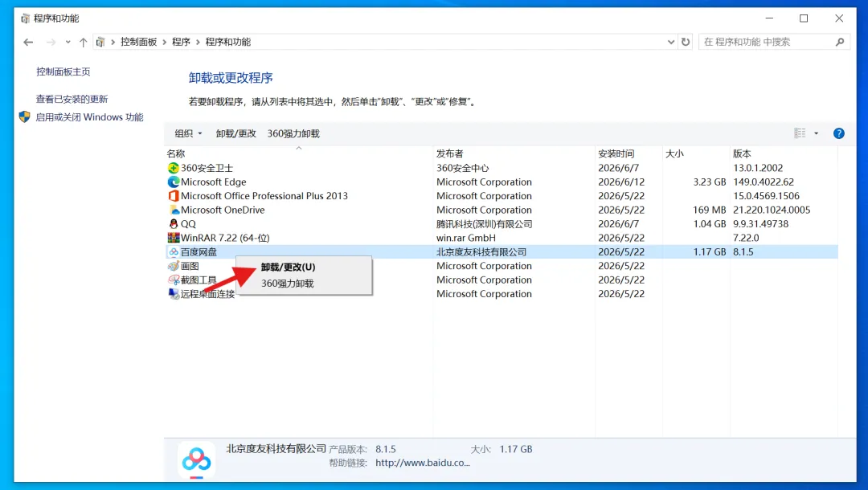Click the Microsoft Office Professional Plus icon
Screen dimensions: 868x490
coord(174,196)
